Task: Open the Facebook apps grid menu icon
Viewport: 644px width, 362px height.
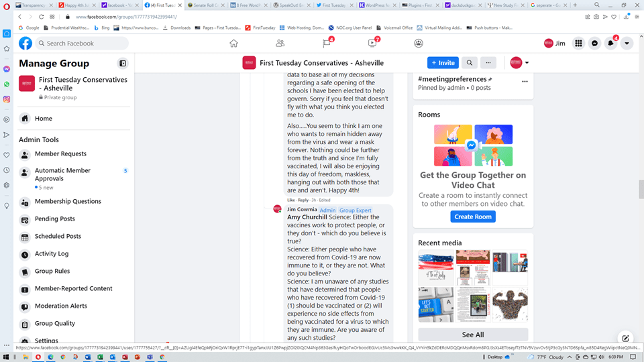Action: (x=578, y=44)
